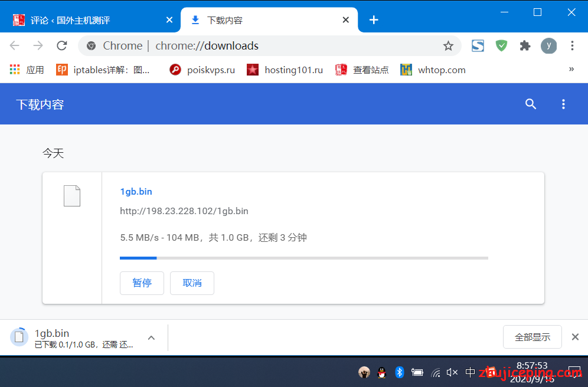This screenshot has width=588, height=387.
Task: Minimize the Chrome window
Action: pyautogui.click(x=504, y=12)
